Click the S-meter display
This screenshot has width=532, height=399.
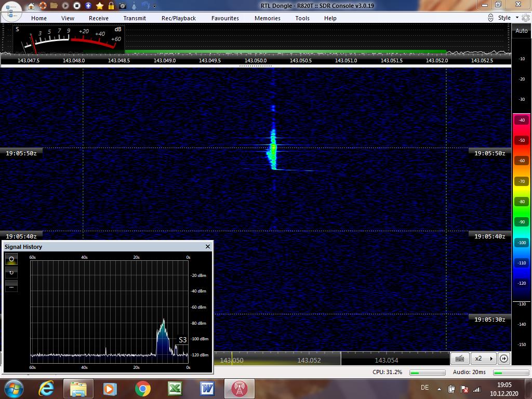click(69, 38)
